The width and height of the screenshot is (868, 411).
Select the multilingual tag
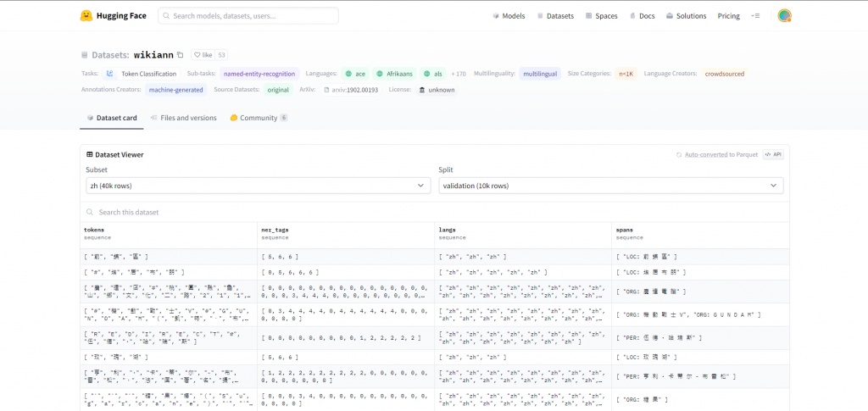tap(540, 74)
